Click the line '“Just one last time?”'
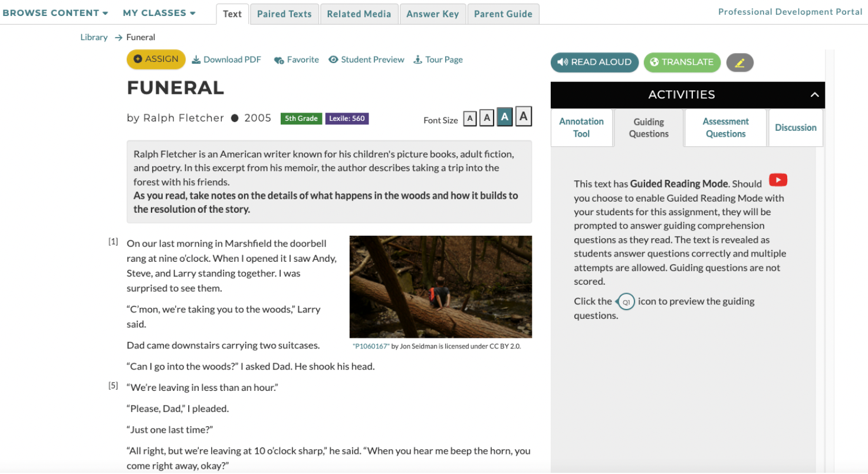This screenshot has width=868, height=474. 170,430
